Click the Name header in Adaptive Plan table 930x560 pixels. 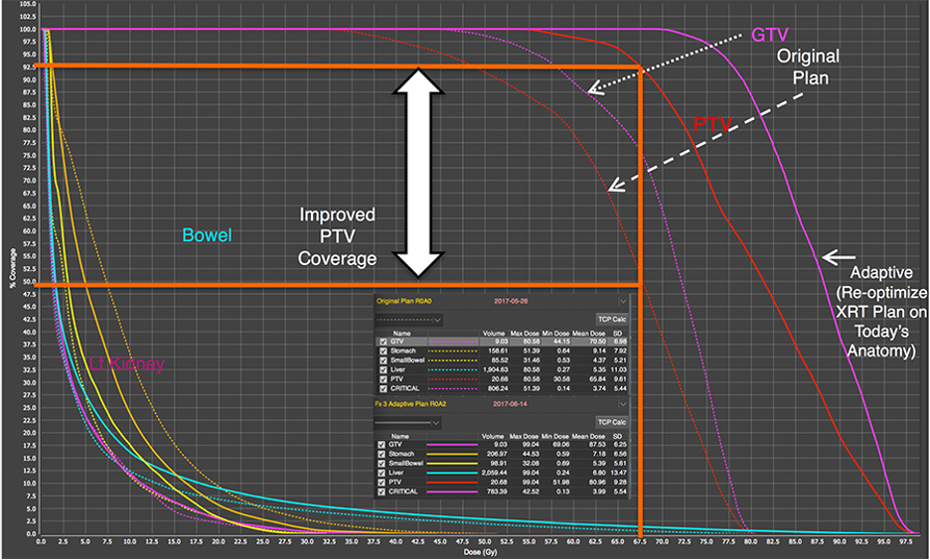pyautogui.click(x=400, y=436)
